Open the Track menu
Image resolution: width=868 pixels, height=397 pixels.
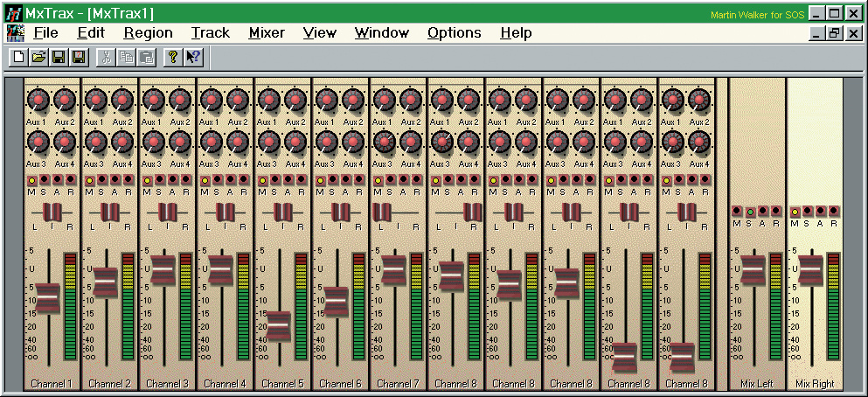click(210, 33)
